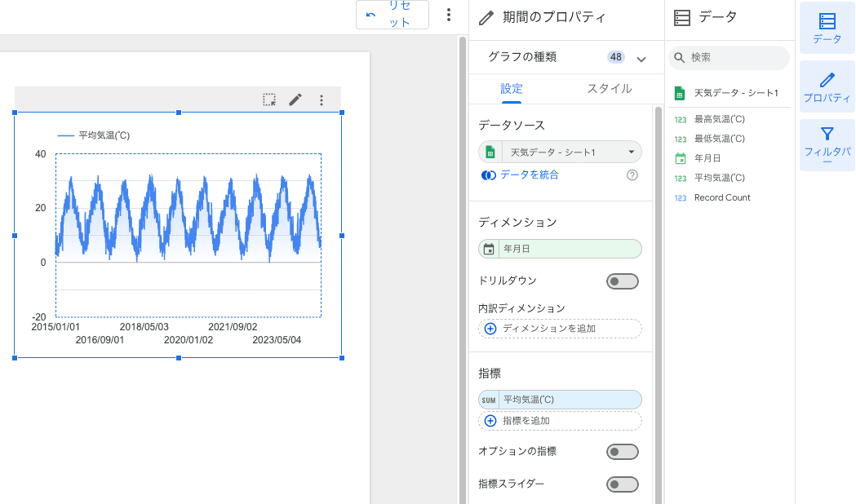Expand the グラフの種類 chevron

pyautogui.click(x=641, y=59)
